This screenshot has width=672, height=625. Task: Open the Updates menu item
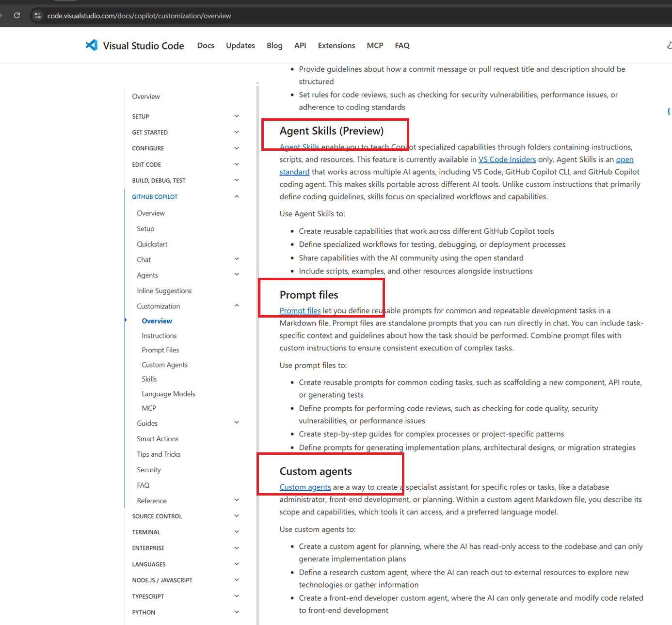pyautogui.click(x=240, y=46)
